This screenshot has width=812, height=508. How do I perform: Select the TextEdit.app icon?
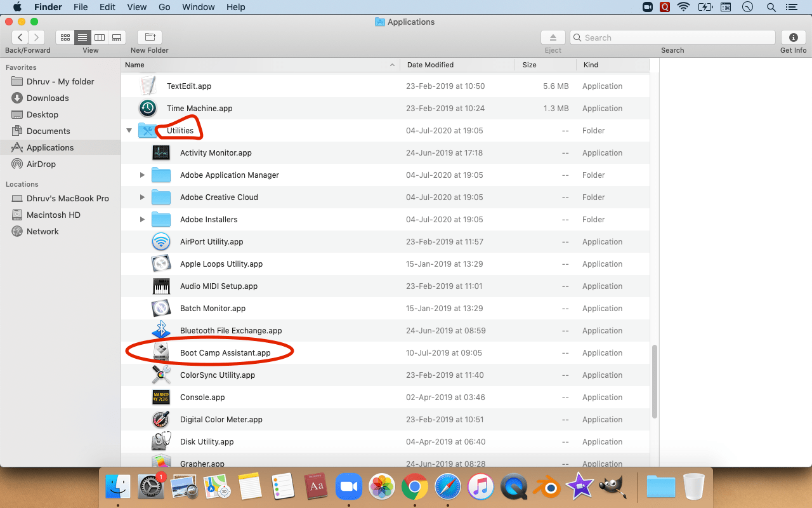[x=148, y=86]
